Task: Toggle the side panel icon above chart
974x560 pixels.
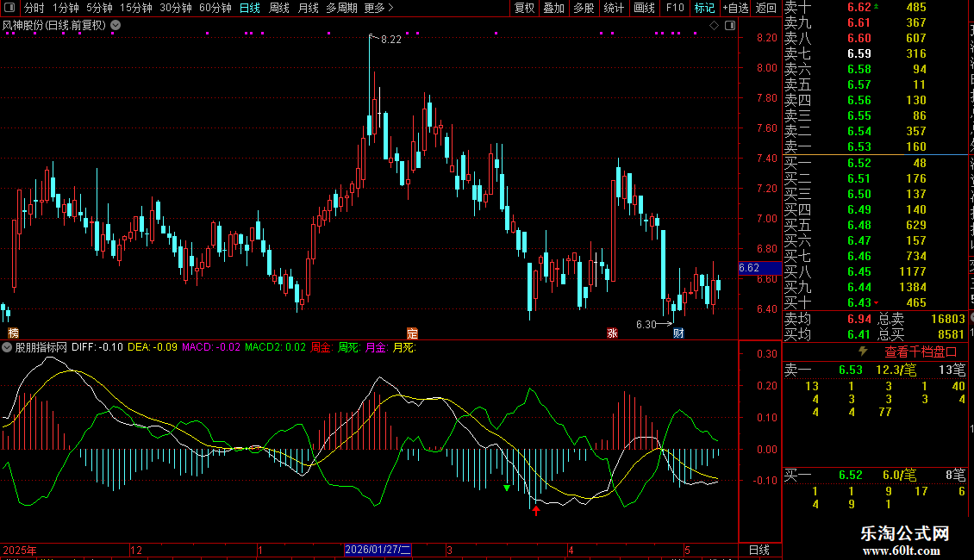Action: tap(730, 26)
